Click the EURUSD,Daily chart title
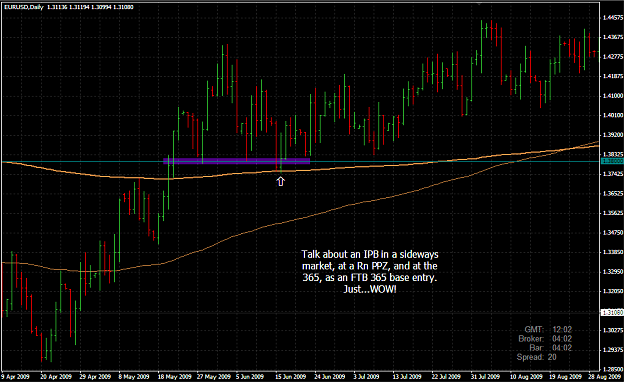625x383 pixels. 68,7
